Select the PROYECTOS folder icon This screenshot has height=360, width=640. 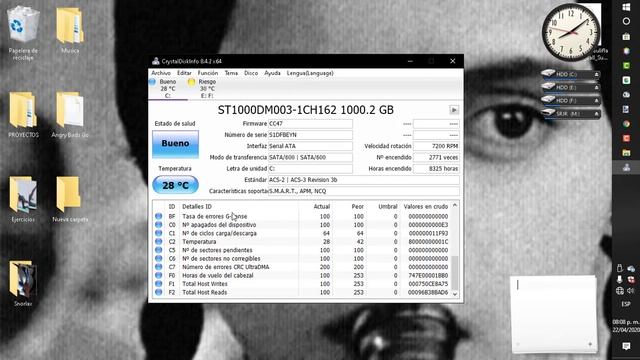click(x=23, y=114)
